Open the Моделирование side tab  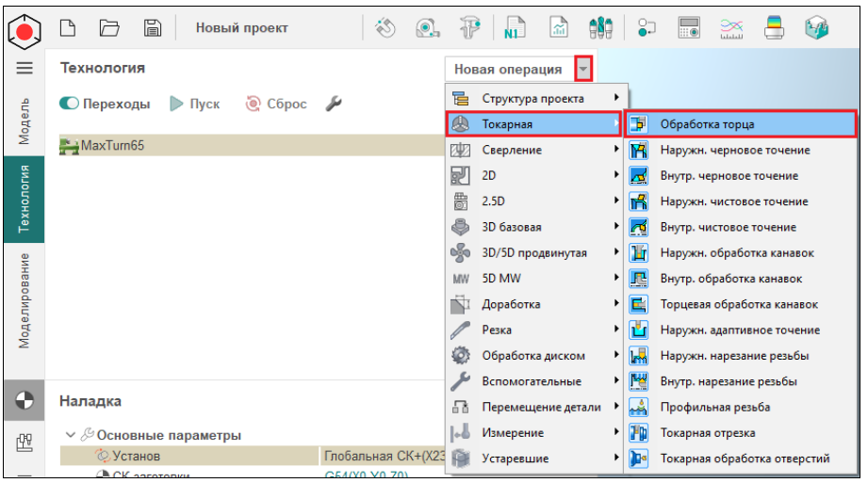click(x=25, y=301)
